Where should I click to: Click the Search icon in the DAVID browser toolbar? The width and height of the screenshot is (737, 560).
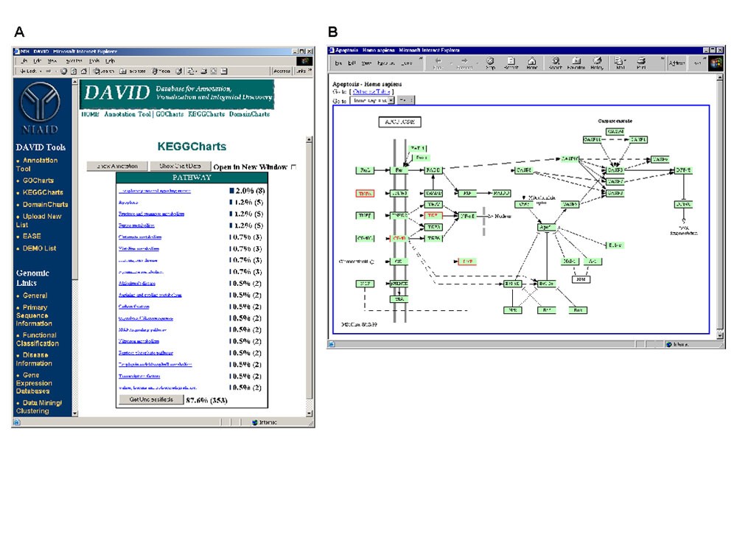(x=96, y=69)
